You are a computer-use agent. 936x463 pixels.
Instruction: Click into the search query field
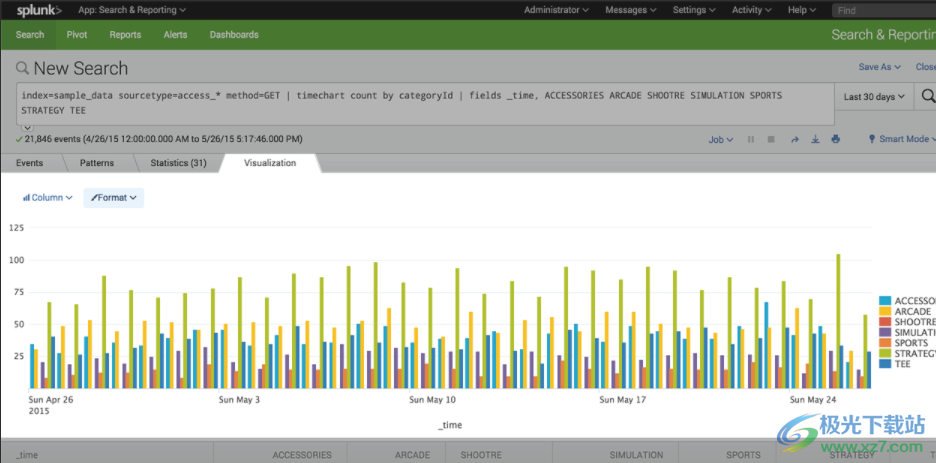click(x=425, y=104)
